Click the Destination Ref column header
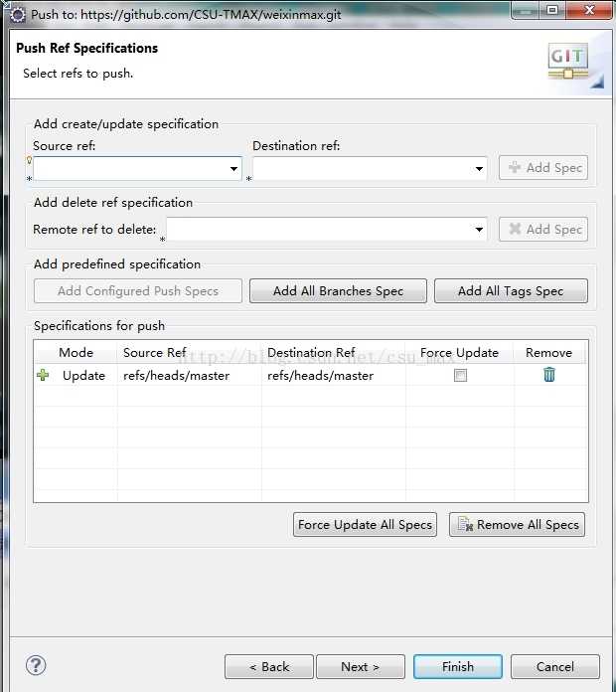The image size is (616, 692). pyautogui.click(x=334, y=352)
